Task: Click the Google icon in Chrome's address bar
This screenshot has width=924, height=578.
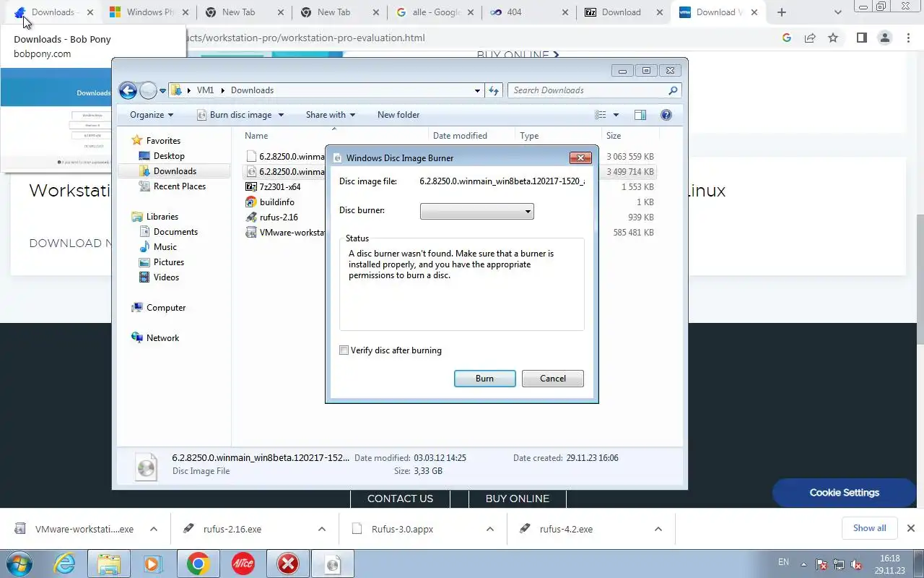Action: point(787,38)
